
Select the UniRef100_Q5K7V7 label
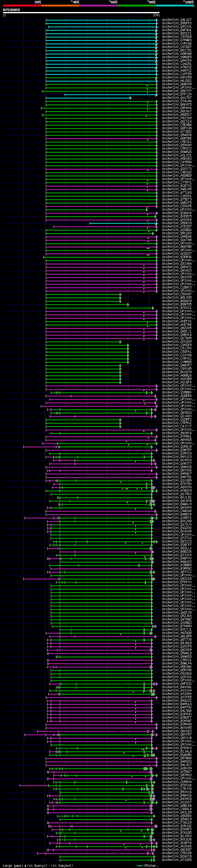[177, 91]
